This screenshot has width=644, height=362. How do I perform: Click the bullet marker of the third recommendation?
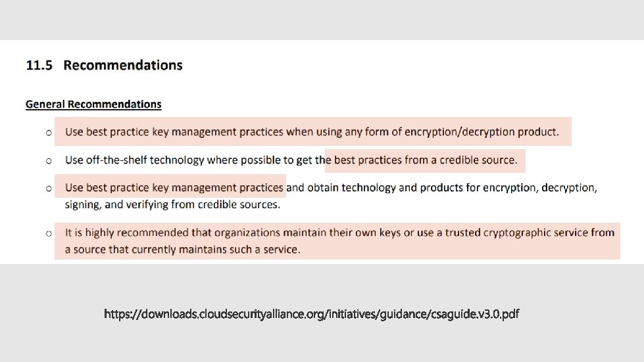49,189
